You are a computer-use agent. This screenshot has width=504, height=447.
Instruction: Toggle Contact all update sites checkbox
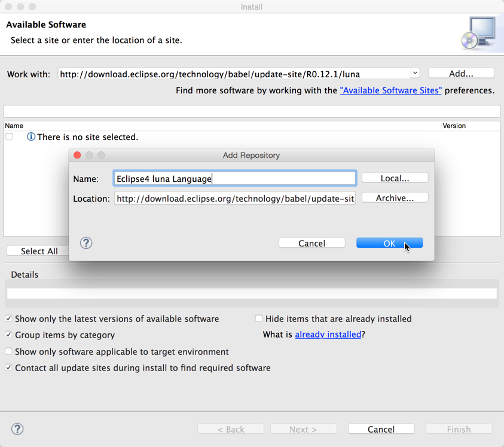click(x=9, y=367)
